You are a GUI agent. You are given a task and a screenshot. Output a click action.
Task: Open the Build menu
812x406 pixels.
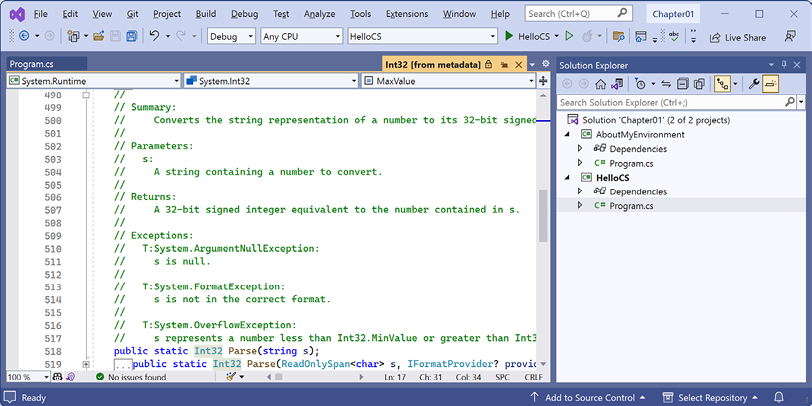click(206, 14)
